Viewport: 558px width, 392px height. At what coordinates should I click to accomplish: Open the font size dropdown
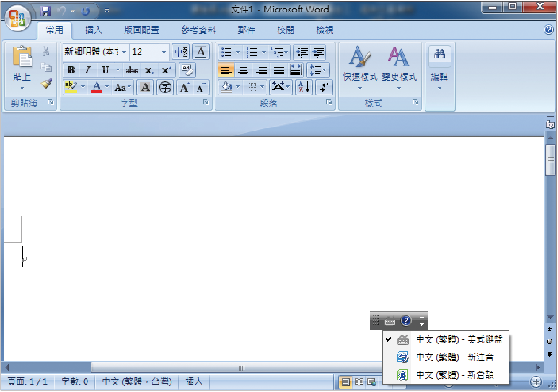click(x=164, y=52)
